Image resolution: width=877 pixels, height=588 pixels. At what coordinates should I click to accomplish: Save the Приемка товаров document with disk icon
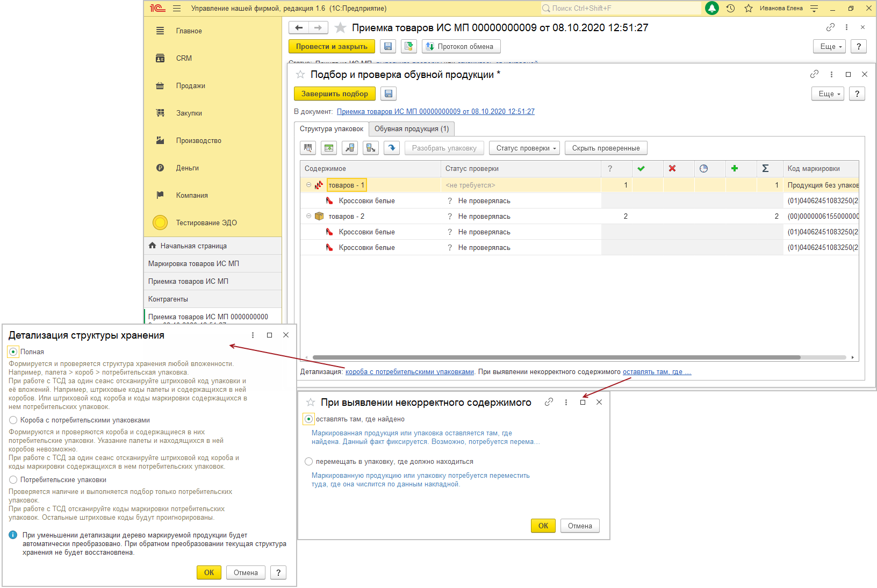tap(388, 47)
